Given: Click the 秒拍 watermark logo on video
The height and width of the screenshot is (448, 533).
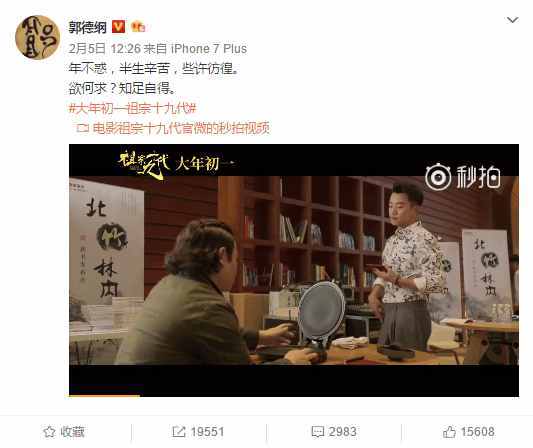Looking at the screenshot, I should (x=463, y=177).
